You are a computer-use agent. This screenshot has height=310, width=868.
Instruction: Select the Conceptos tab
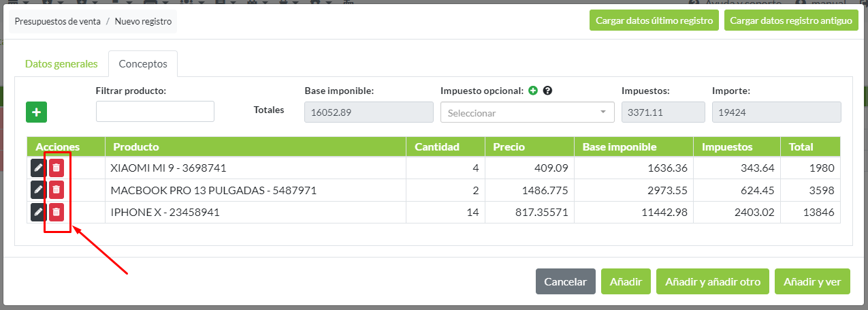pos(143,64)
